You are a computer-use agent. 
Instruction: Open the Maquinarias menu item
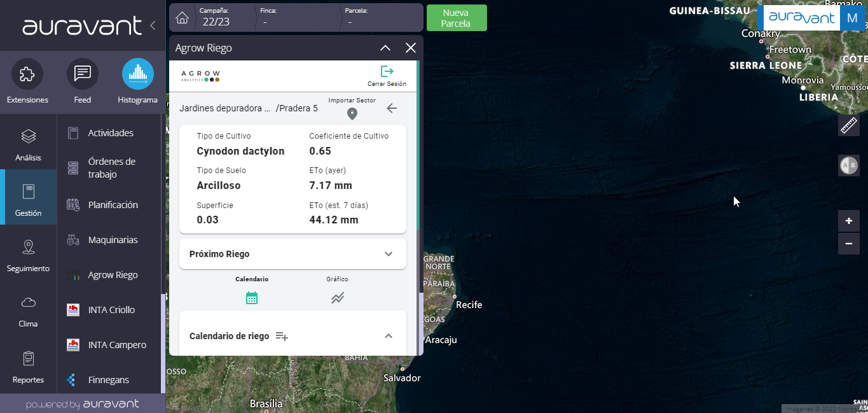[109, 240]
